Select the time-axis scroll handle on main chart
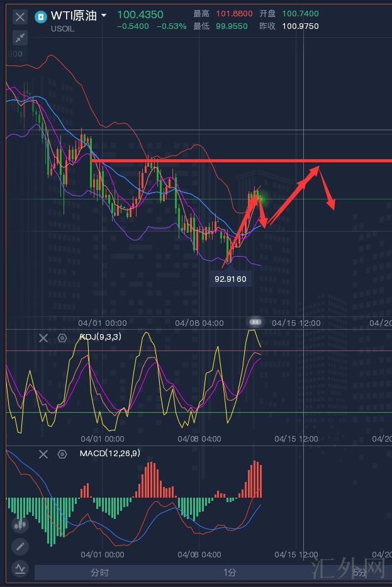The width and height of the screenshot is (392, 587). point(255,322)
